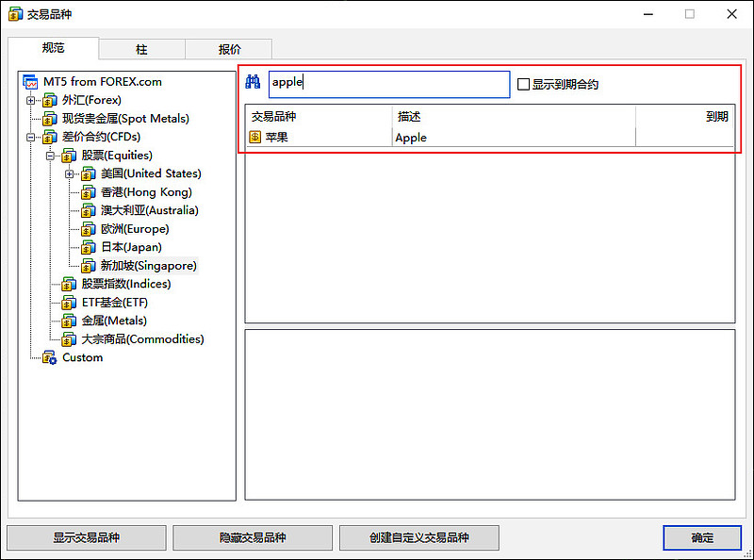
Task: Click the 股票指数(Indices) folder icon
Action: point(69,285)
